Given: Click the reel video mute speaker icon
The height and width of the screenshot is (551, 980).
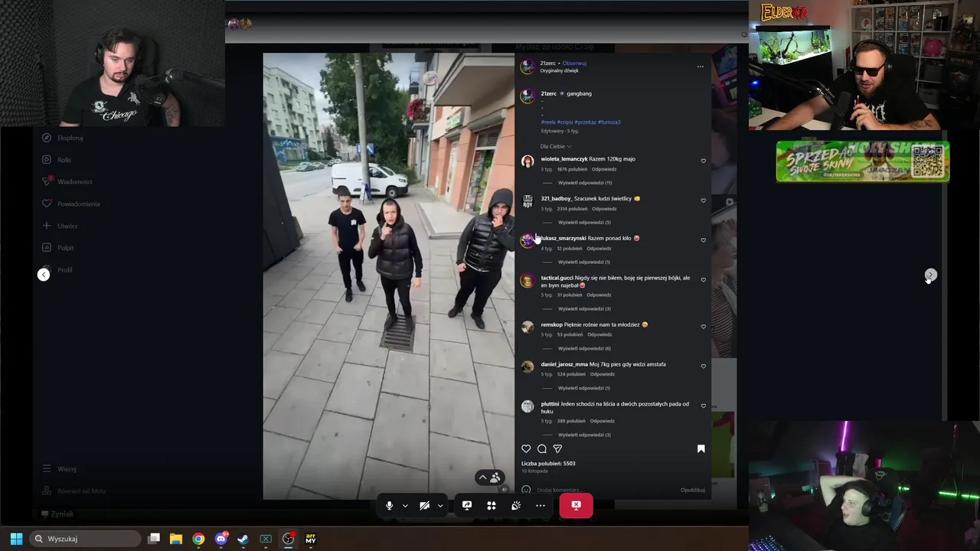Looking at the screenshot, I should [505, 490].
